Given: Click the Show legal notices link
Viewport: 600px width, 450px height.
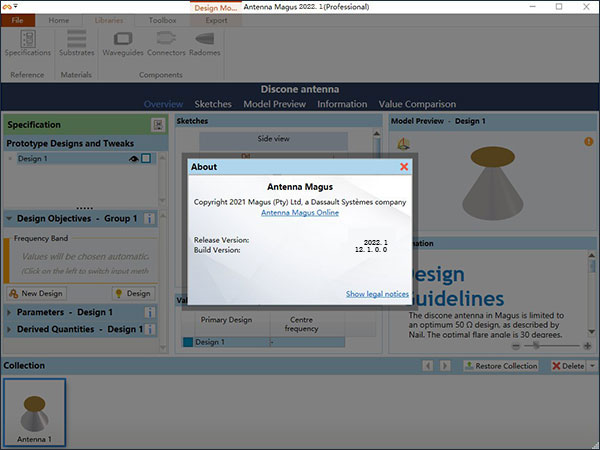Looking at the screenshot, I should pyautogui.click(x=377, y=294).
